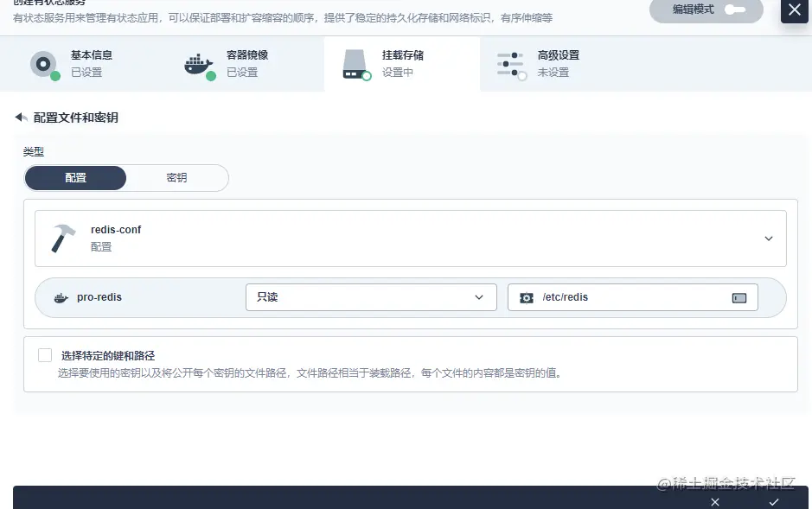
Task: Click the 配置文件和密钥 heading text
Action: [x=75, y=118]
